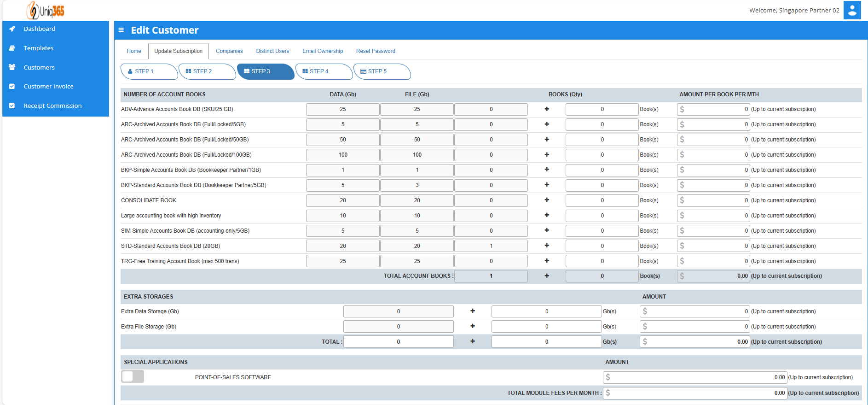Open Receipt Commission in the sidebar

point(52,106)
